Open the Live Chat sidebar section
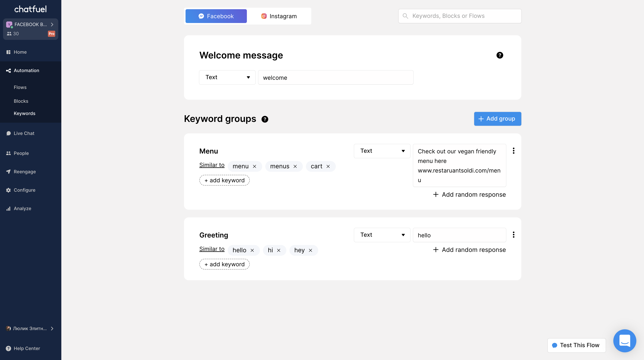Screen dimensions: 644x360 (x=24, y=133)
